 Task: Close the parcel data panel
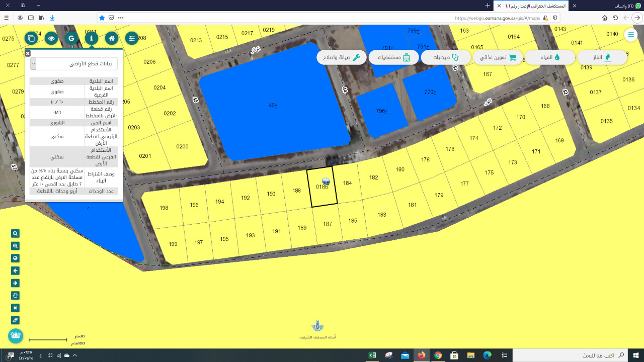tap(28, 53)
